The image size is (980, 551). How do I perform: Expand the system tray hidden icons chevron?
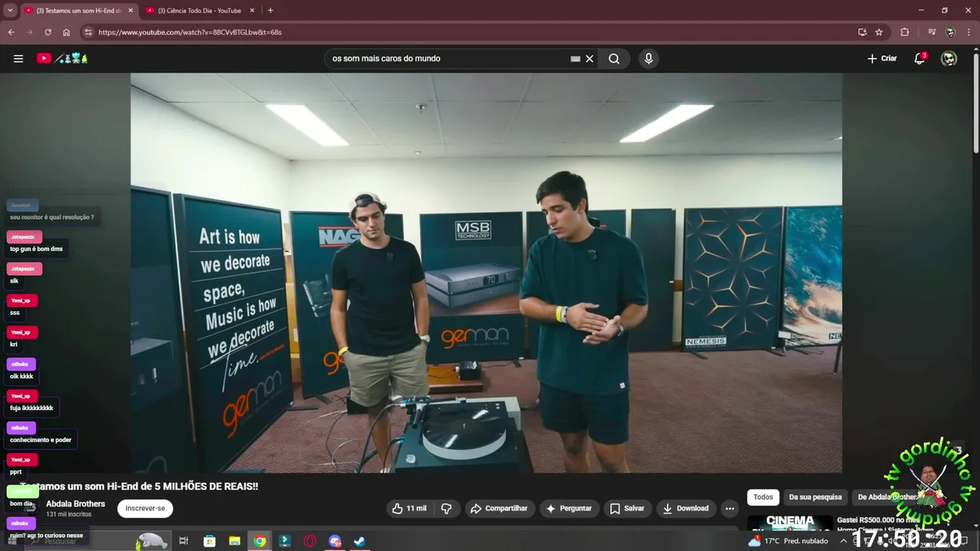coord(844,541)
